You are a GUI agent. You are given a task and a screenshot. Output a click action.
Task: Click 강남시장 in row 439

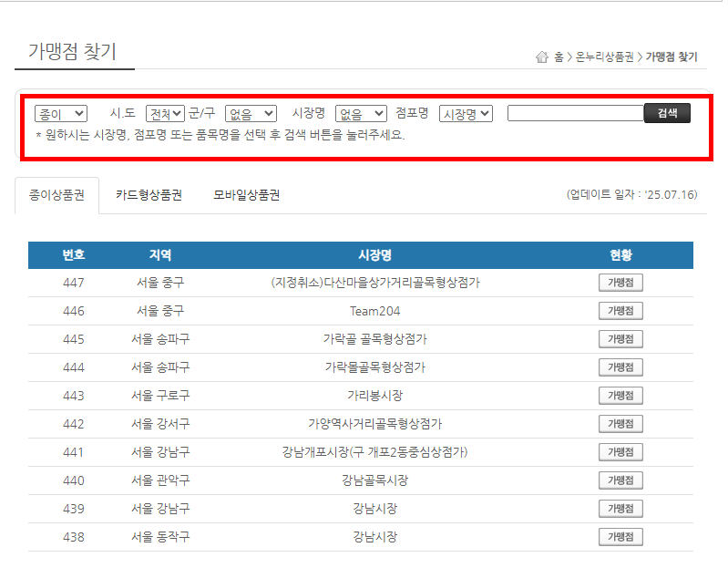click(x=374, y=509)
